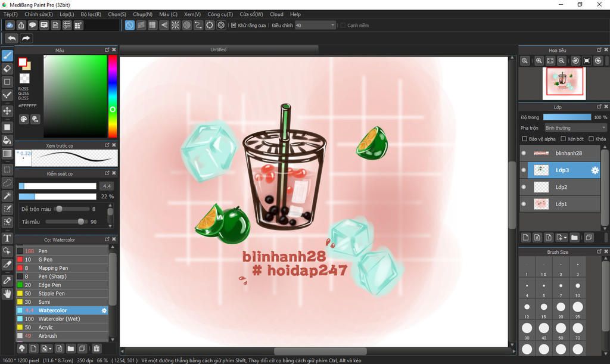Enable radial snap guide icon
The width and height of the screenshot is (610, 364).
pos(176,25)
